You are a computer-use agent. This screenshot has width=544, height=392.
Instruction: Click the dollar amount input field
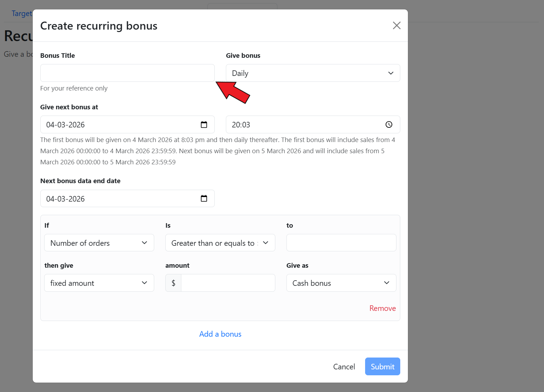click(x=228, y=283)
